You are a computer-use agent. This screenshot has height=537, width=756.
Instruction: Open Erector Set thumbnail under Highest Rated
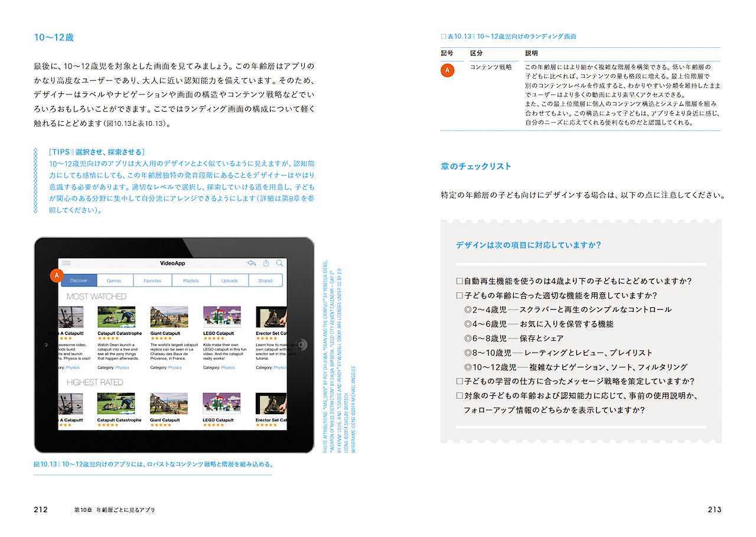pyautogui.click(x=271, y=404)
